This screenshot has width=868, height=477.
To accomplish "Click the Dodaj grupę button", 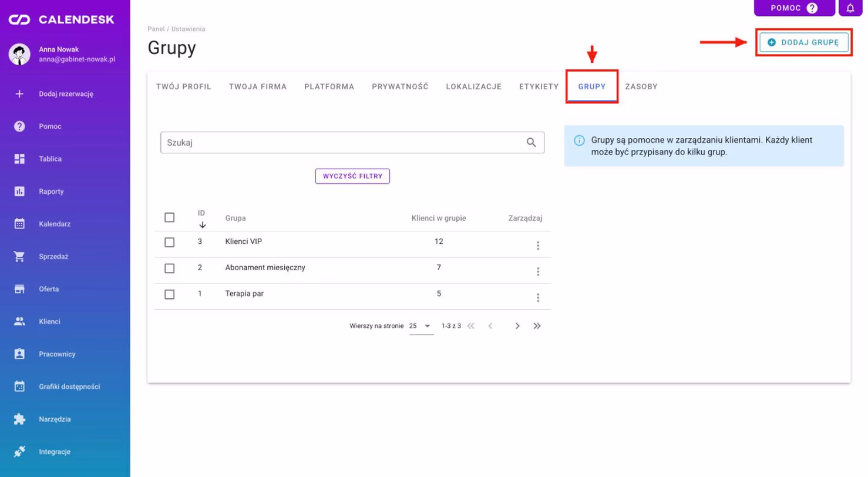I will tap(804, 42).
